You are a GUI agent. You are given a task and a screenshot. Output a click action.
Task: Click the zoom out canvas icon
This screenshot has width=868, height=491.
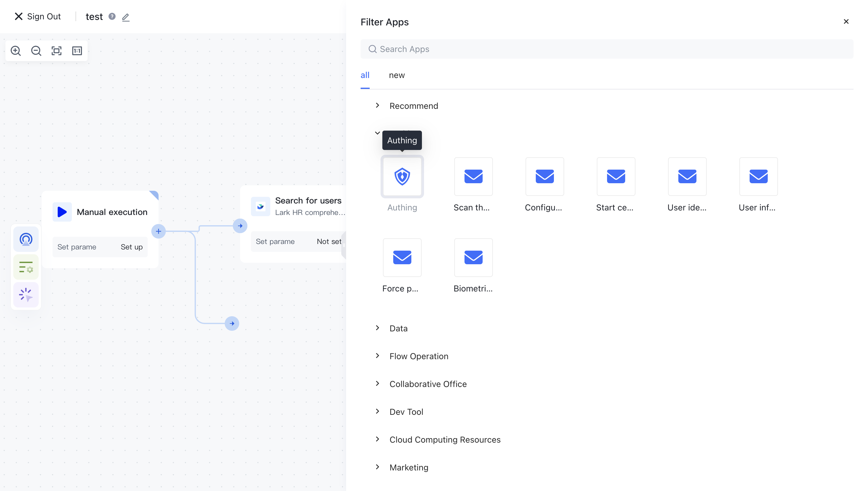[36, 51]
